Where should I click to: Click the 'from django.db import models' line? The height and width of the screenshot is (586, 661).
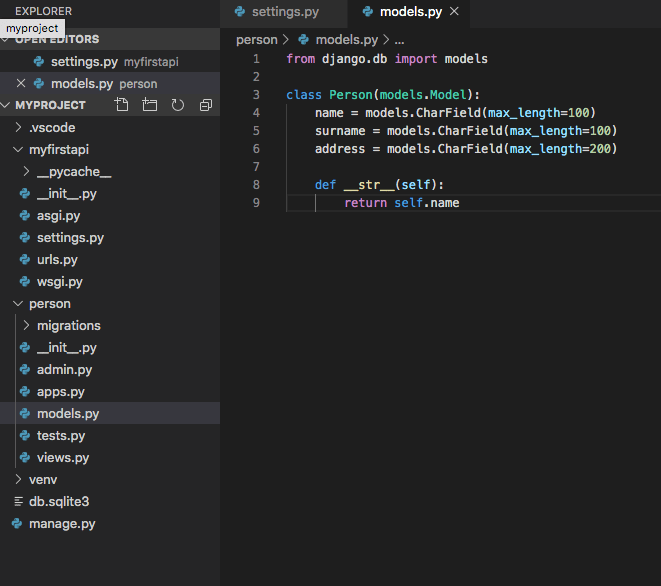pos(387,59)
